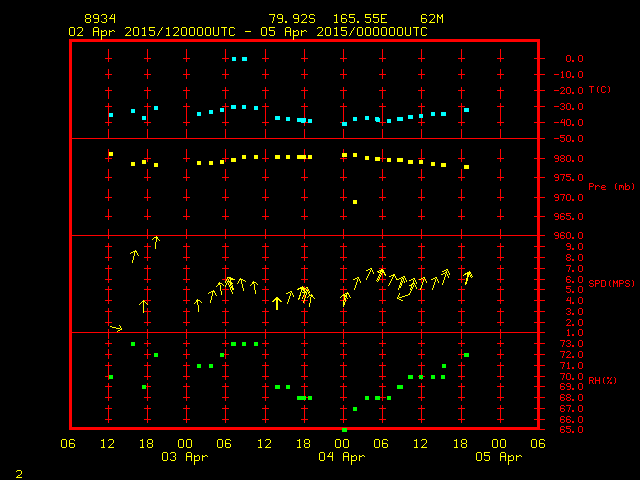Click the T(C) temperature axis label
Viewport: 640px width, 480px height.
click(x=599, y=90)
